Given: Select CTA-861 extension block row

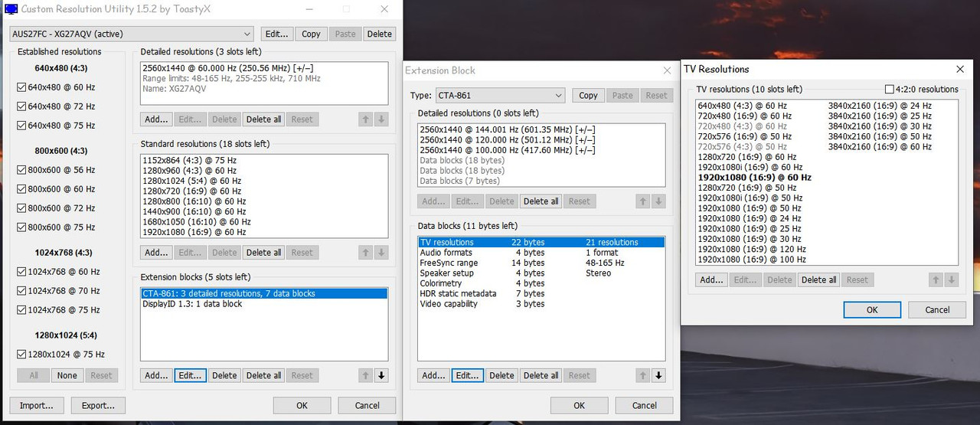Looking at the screenshot, I should [x=265, y=294].
